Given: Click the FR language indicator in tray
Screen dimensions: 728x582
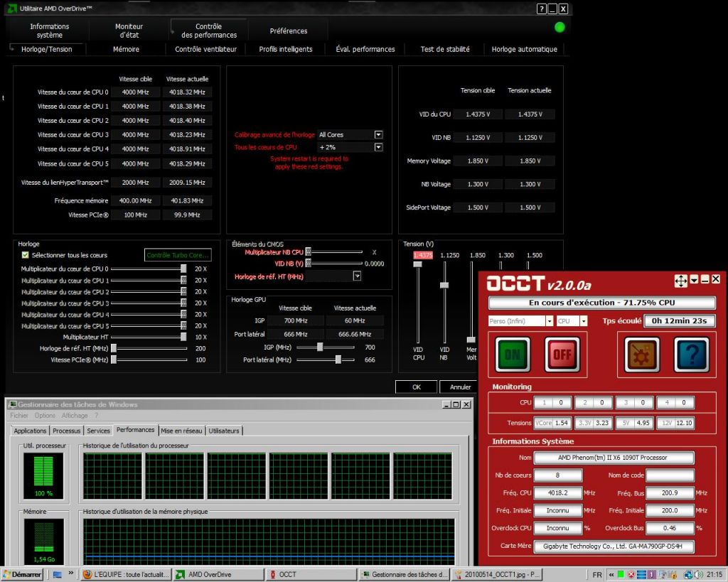Looking at the screenshot, I should [597, 575].
